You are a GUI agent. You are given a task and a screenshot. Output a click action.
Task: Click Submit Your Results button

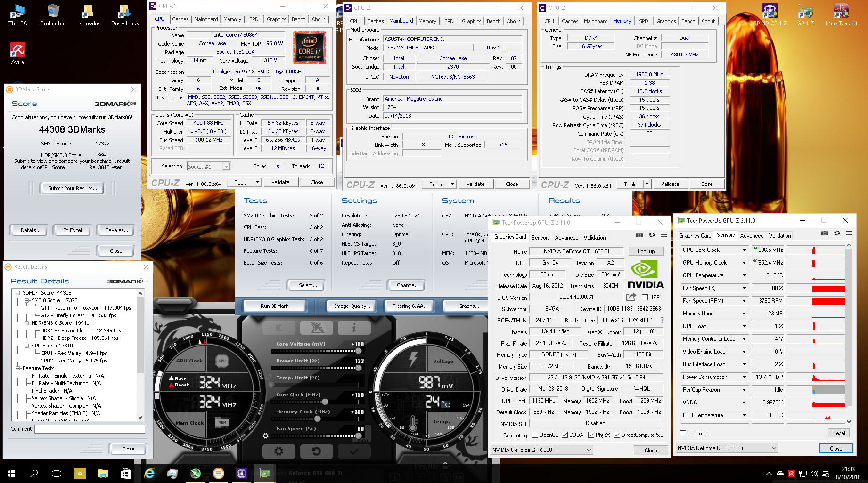pyautogui.click(x=73, y=188)
